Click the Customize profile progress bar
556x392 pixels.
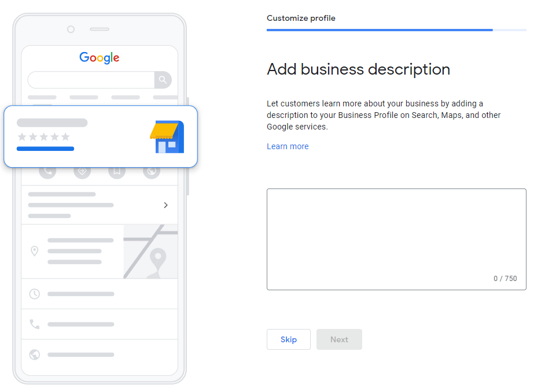396,30
